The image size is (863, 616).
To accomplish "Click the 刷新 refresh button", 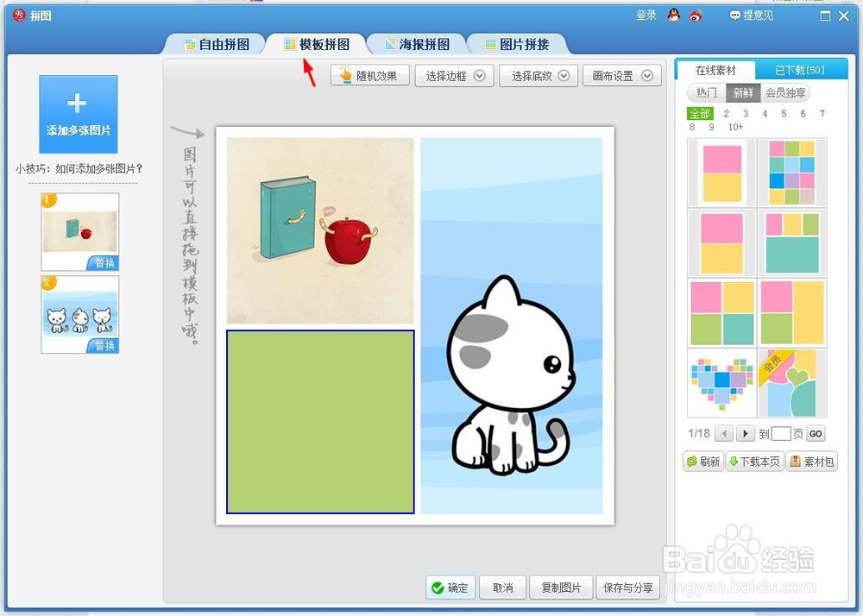I will coord(702,462).
